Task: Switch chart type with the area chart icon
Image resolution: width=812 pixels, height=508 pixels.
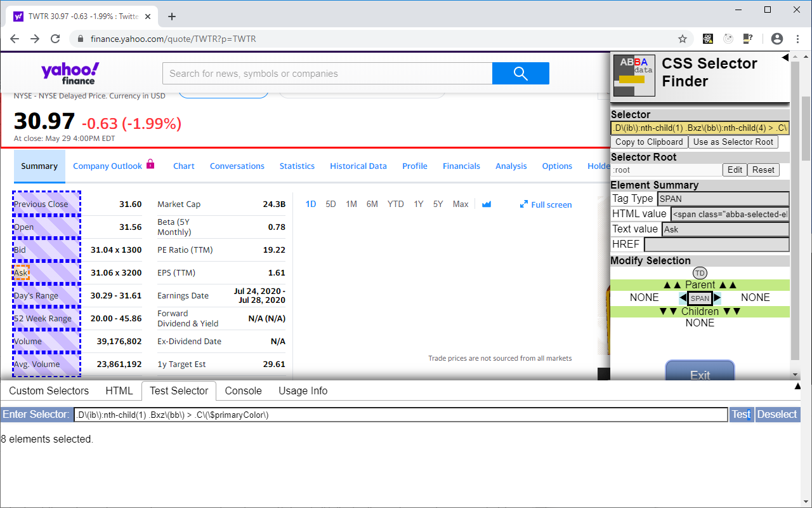Action: 487,204
